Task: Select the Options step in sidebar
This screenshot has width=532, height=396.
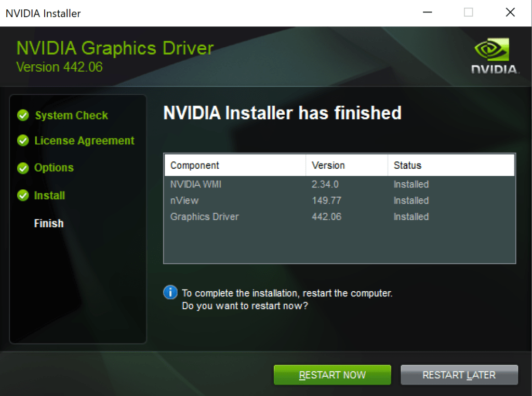Action: point(54,168)
